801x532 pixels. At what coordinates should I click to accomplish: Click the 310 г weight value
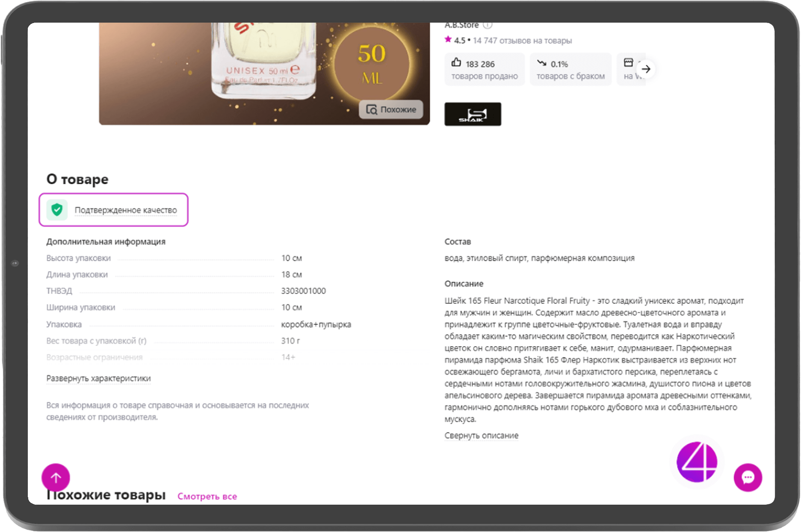[x=290, y=341]
